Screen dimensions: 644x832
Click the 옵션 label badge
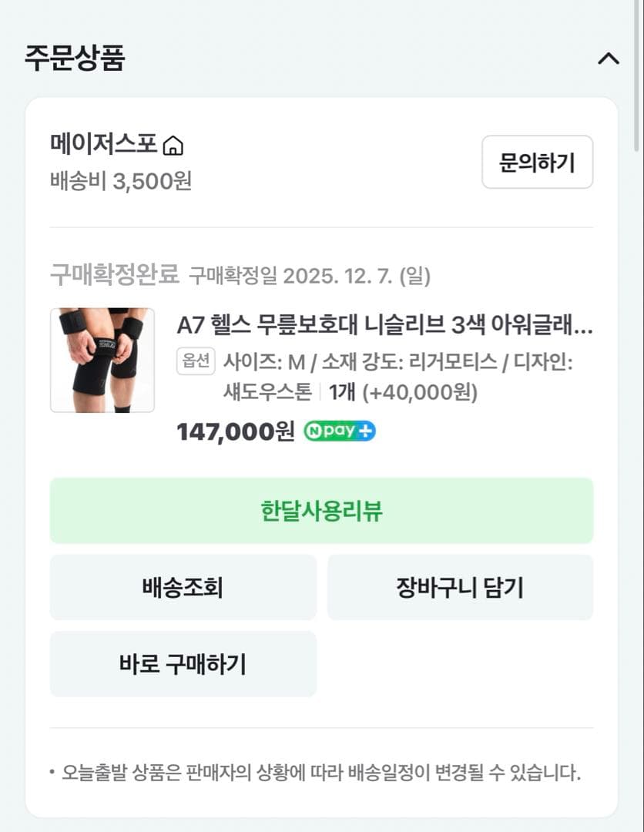[x=196, y=361]
